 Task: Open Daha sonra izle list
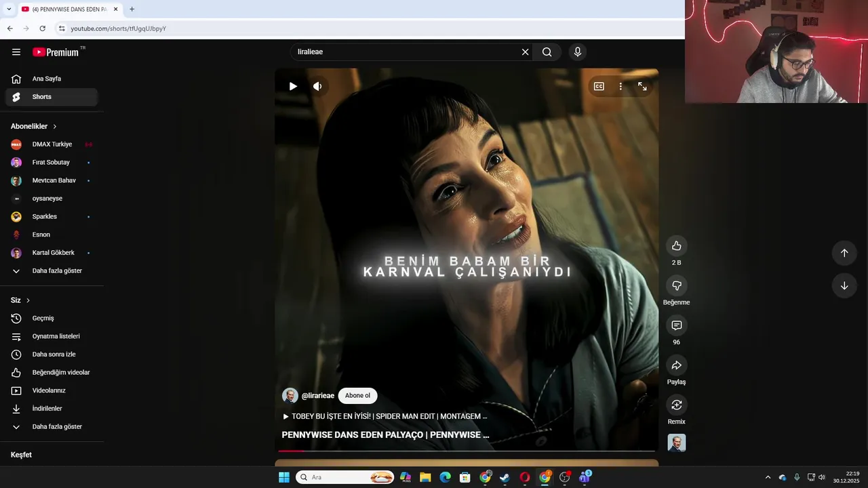pos(52,354)
